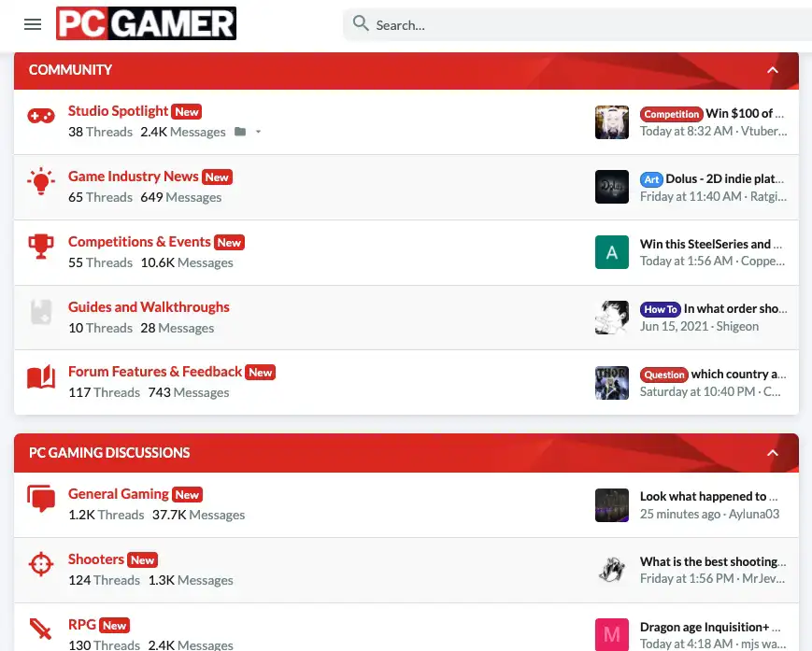Click the '25 minutes ago' timestamp

click(680, 514)
